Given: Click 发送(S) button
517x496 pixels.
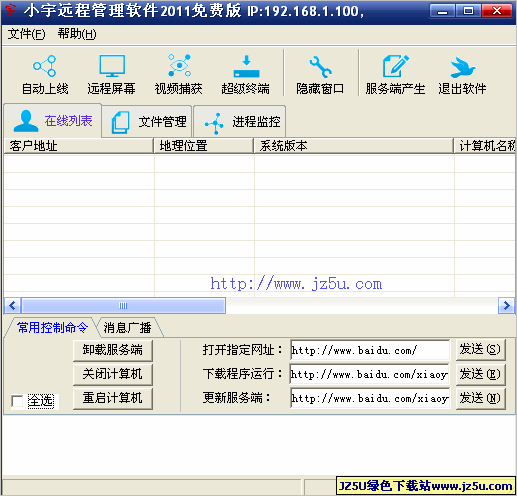Looking at the screenshot, I should click(480, 350).
